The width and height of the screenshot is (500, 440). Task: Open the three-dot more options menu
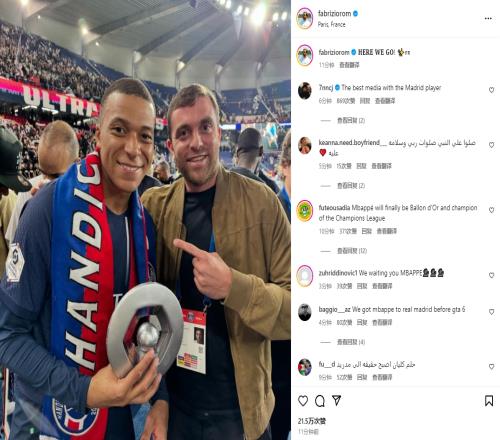point(488,18)
